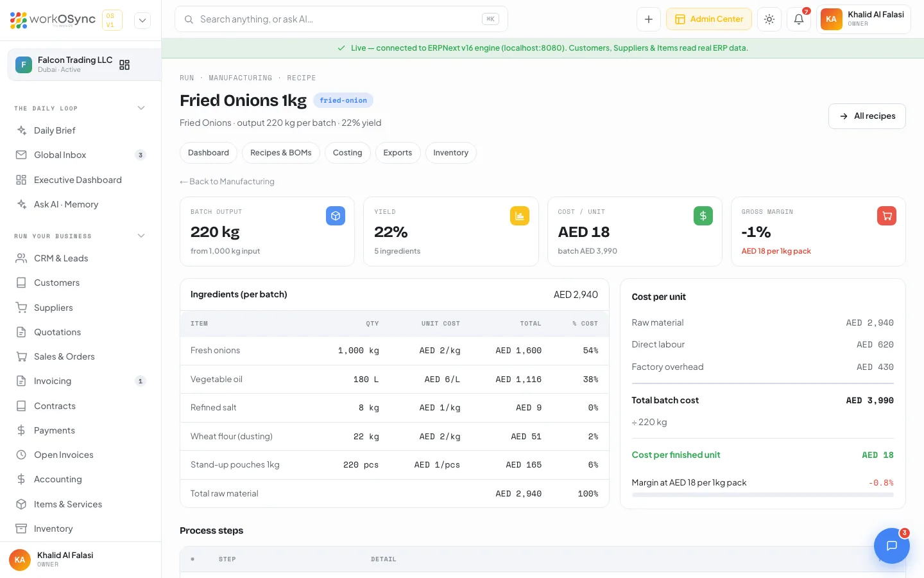924x578 pixels.
Task: Open Accounting in the sidebar
Action: click(80, 479)
